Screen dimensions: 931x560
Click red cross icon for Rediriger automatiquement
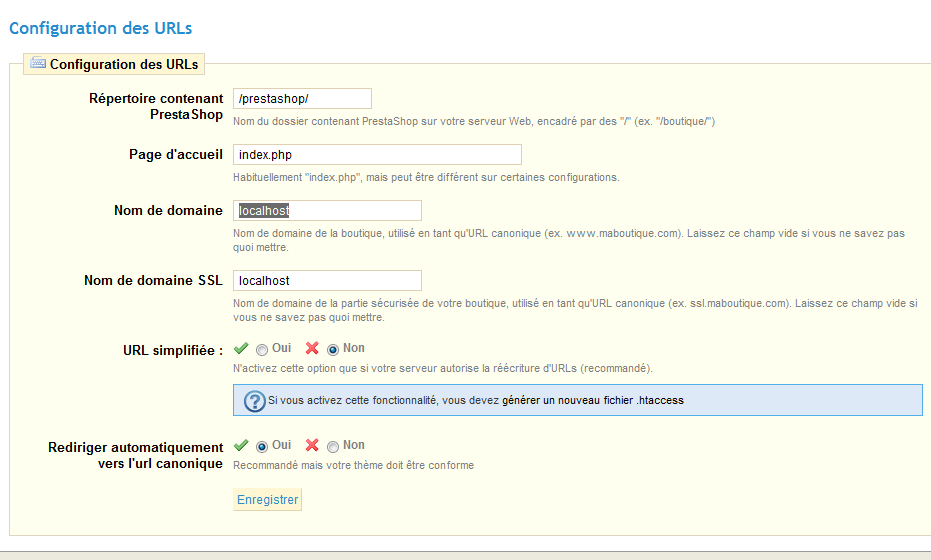click(x=312, y=445)
